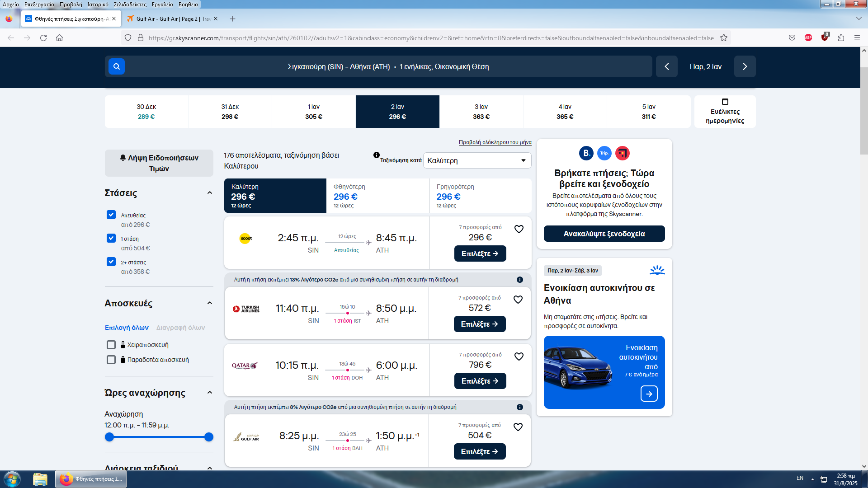Switch to the cheapest results tab

(x=377, y=196)
